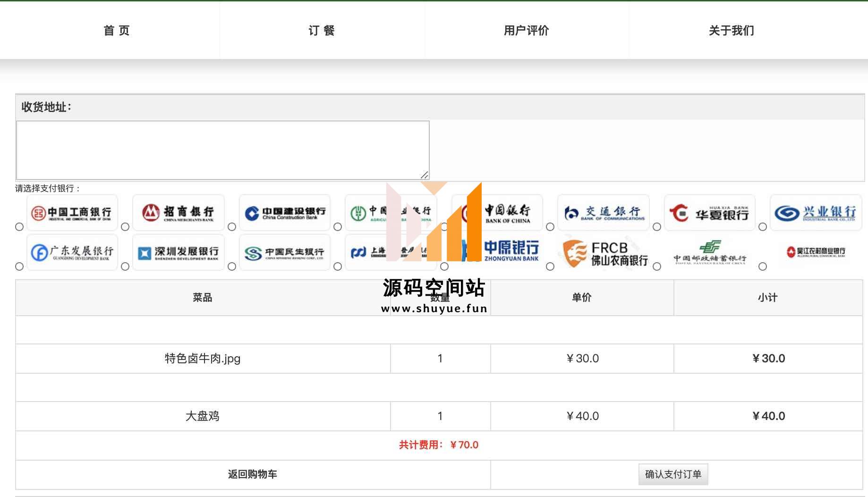Viewport: 868px width, 497px height.
Task: Select radio button for 招商银行
Action: 125,227
